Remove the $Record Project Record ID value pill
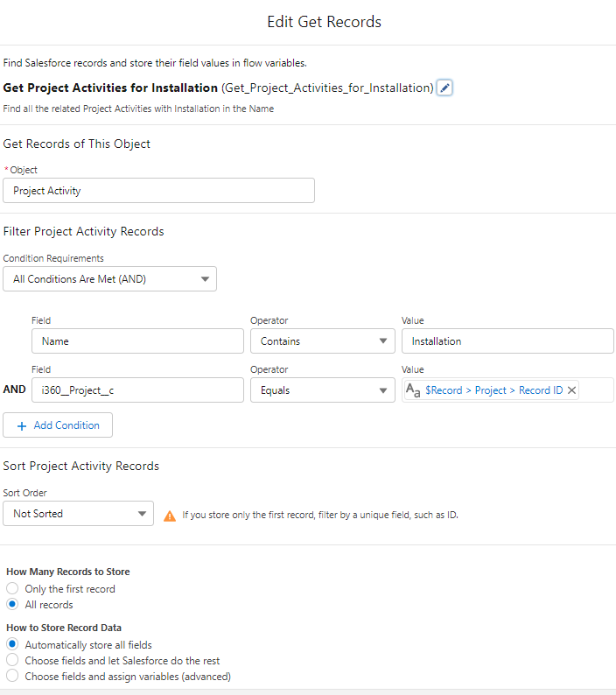 572,390
